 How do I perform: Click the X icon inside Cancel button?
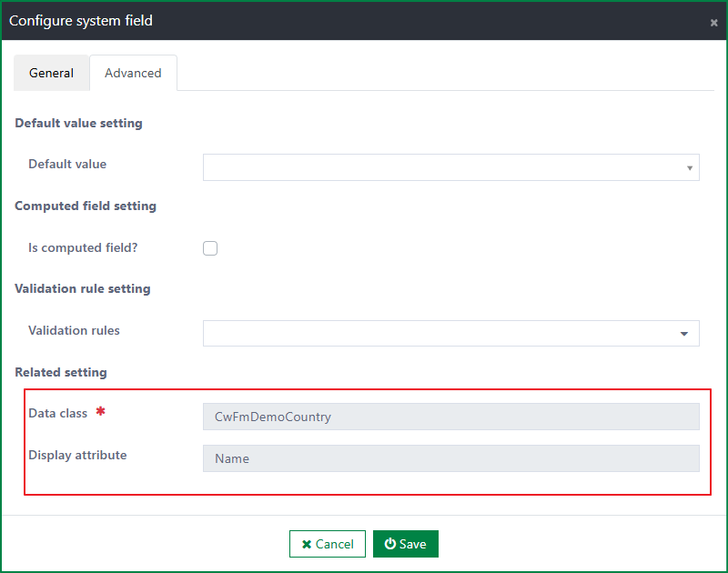307,544
